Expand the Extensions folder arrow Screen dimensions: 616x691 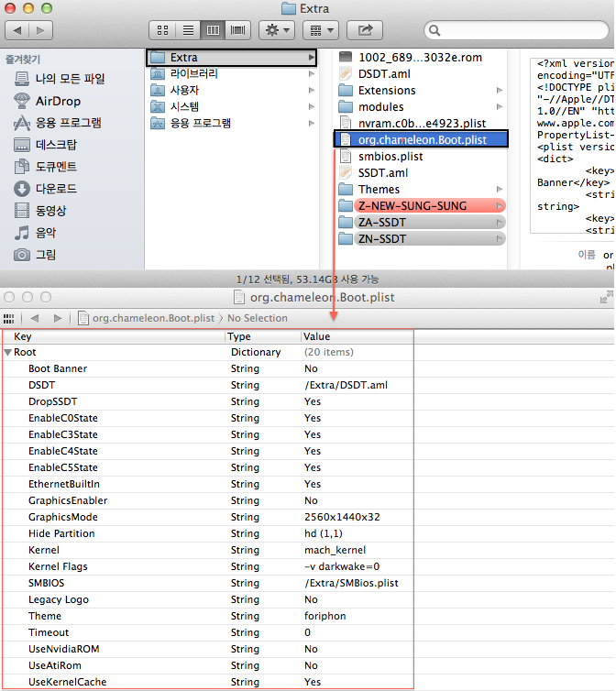(x=500, y=91)
